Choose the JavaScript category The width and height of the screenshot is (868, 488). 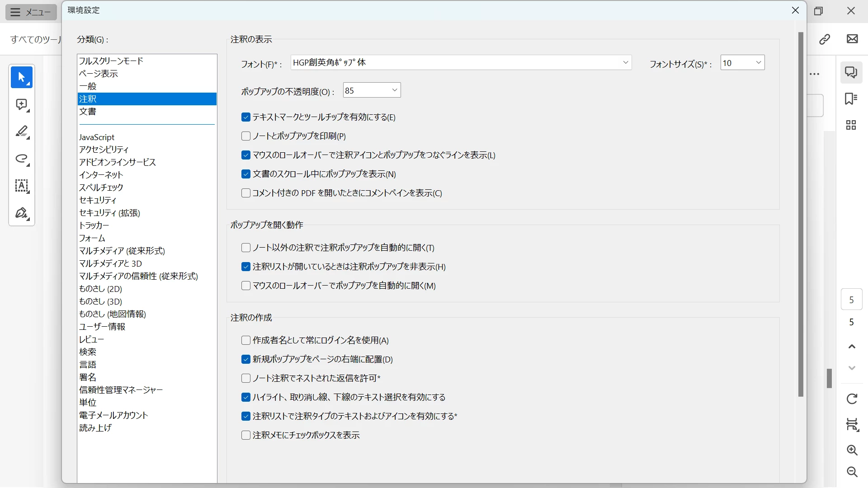[x=97, y=137]
